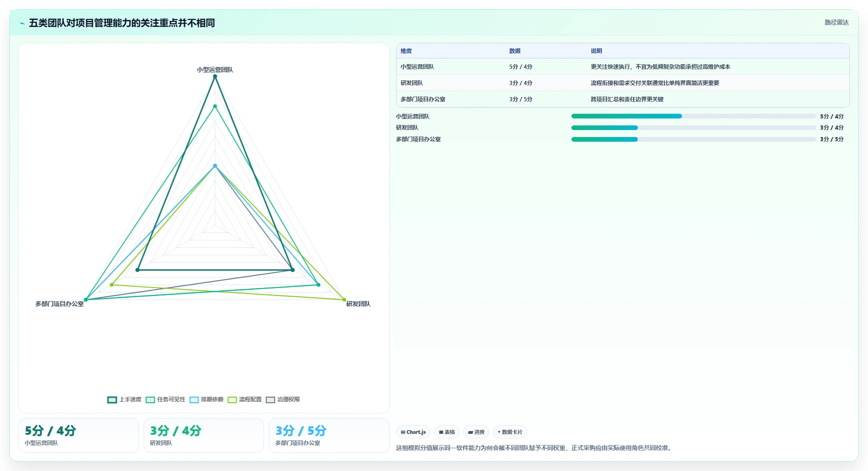Viewport: 868px width, 471px height.
Task: Toggle the 流程配置 legend series
Action: click(x=245, y=399)
